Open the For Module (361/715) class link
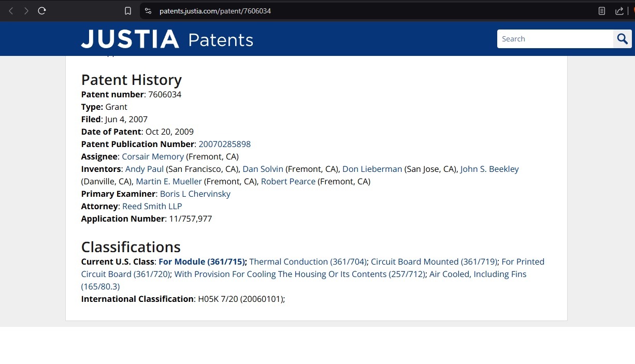Screen dimensions: 635x364 click(202, 261)
